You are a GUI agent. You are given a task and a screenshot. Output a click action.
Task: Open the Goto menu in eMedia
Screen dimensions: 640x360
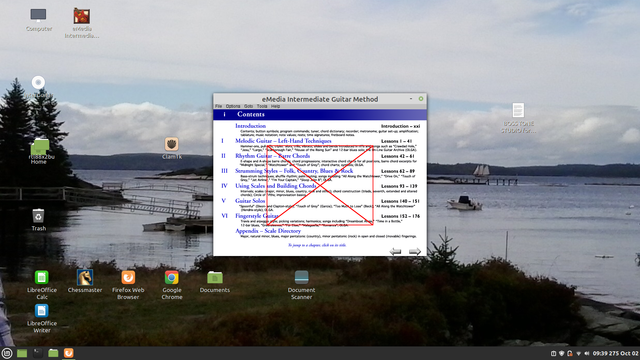coord(248,106)
